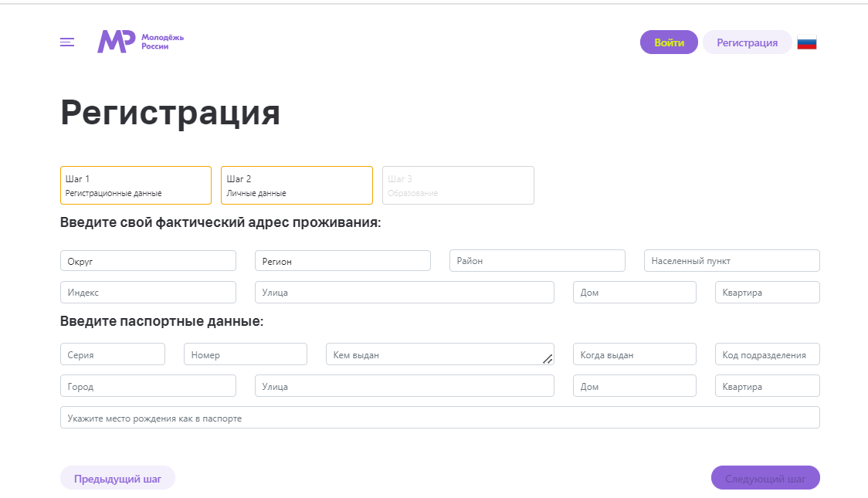Click the Код подразделения field
This screenshot has height=498, width=868.
tap(768, 354)
